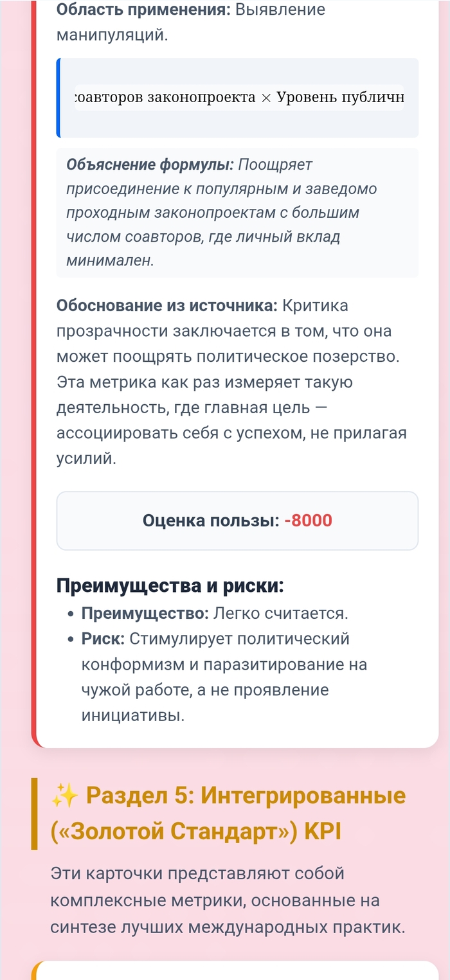Click the orange bar beside Раздел 5 heading

pos(34,814)
